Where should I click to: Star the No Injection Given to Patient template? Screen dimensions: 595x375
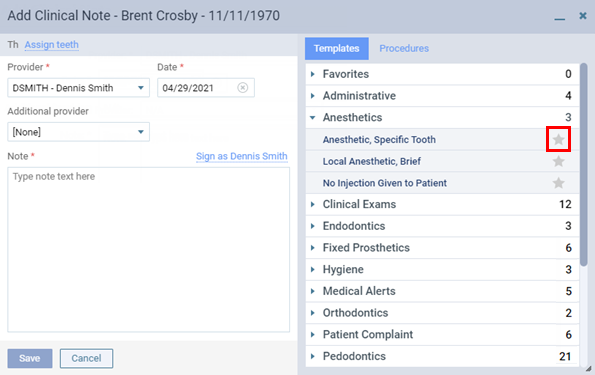558,183
